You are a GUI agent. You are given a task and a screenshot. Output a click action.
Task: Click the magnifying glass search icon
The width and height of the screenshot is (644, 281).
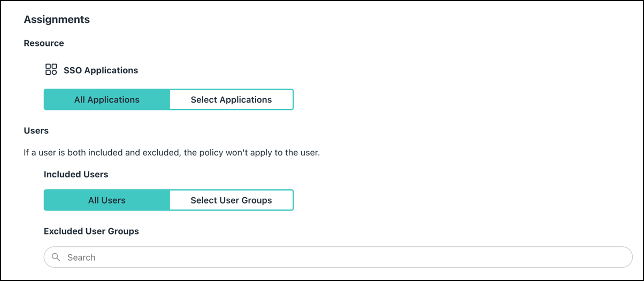[56, 257]
